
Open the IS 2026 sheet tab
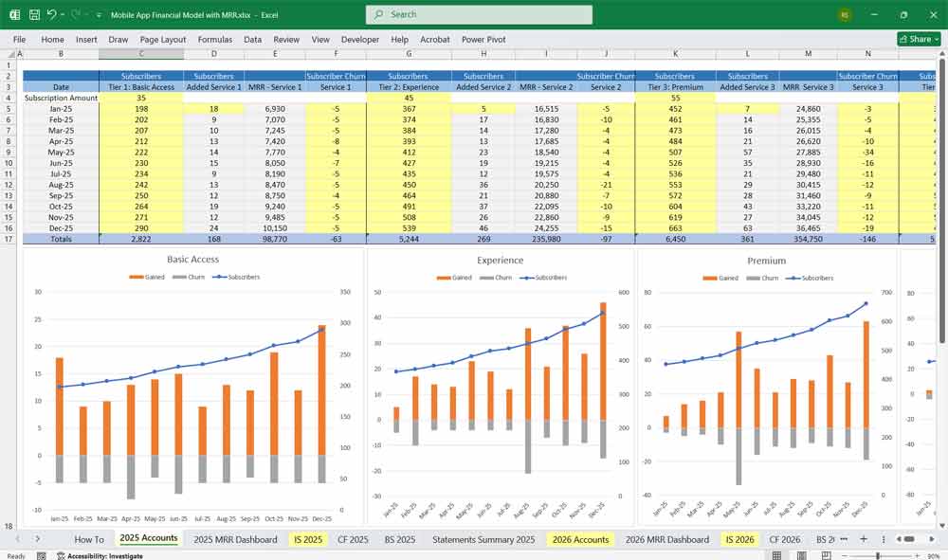click(x=738, y=539)
